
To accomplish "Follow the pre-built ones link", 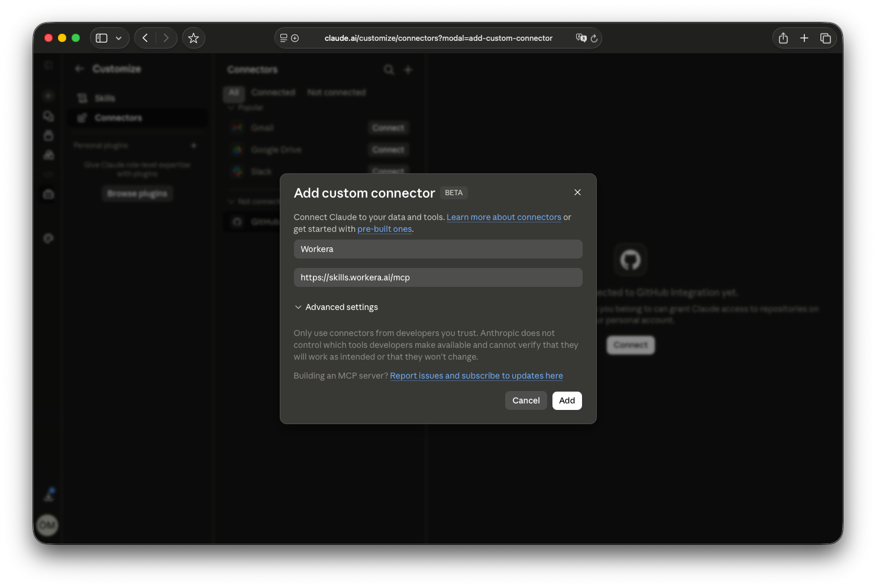I will [x=384, y=229].
